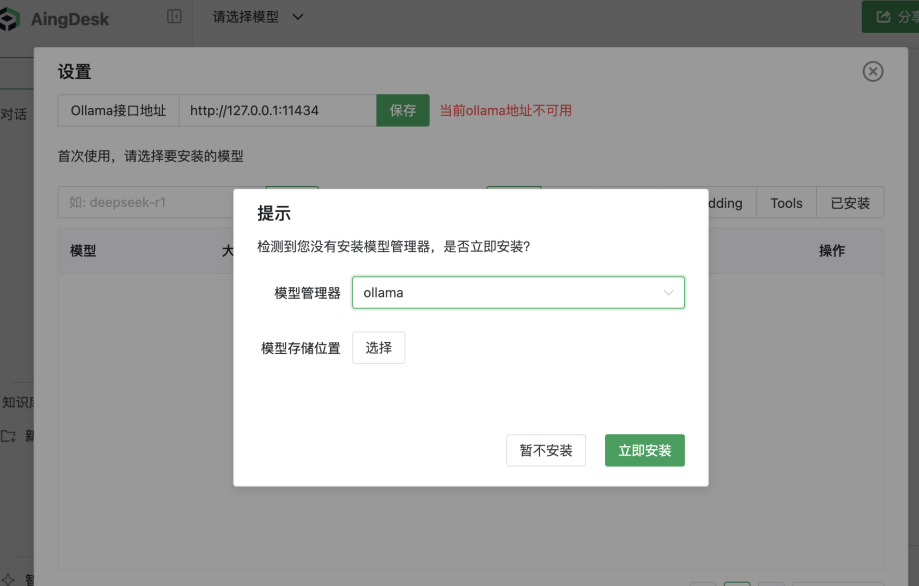Switch to the Tools tab
The image size is (919, 586).
tap(786, 202)
